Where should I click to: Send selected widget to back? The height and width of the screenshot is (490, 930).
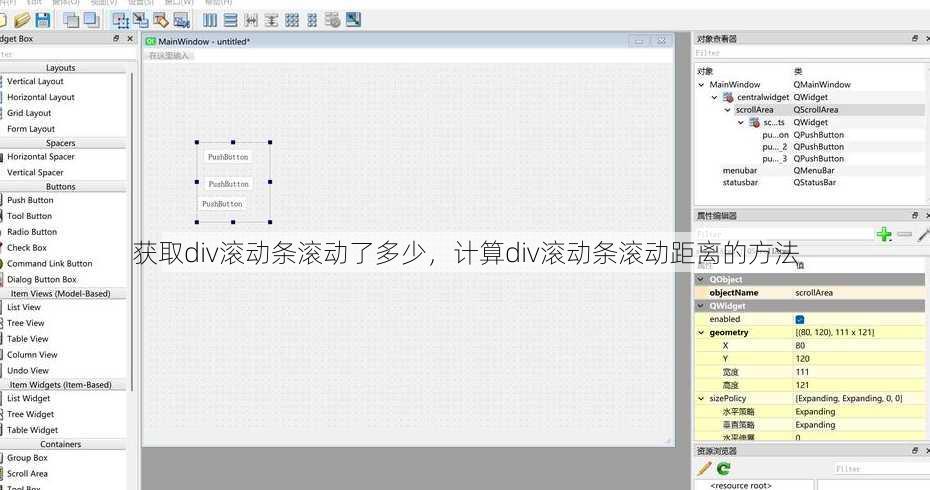pos(71,20)
